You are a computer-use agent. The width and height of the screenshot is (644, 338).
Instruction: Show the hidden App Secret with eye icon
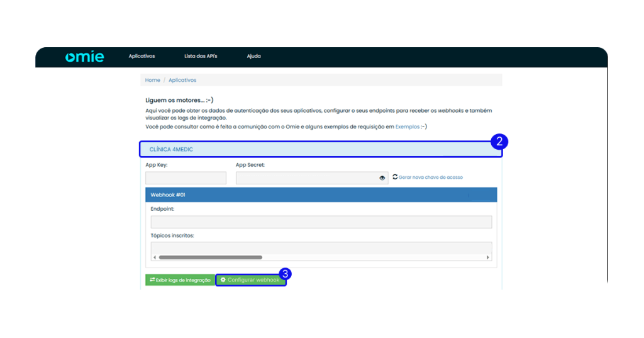pyautogui.click(x=382, y=178)
